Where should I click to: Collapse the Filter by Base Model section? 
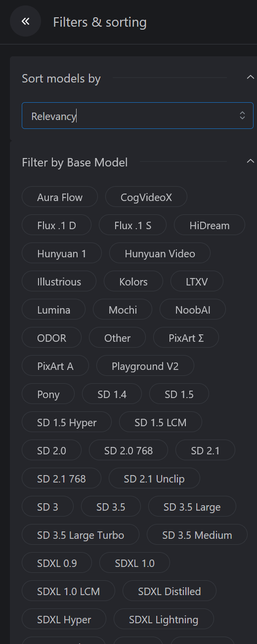pos(250,161)
